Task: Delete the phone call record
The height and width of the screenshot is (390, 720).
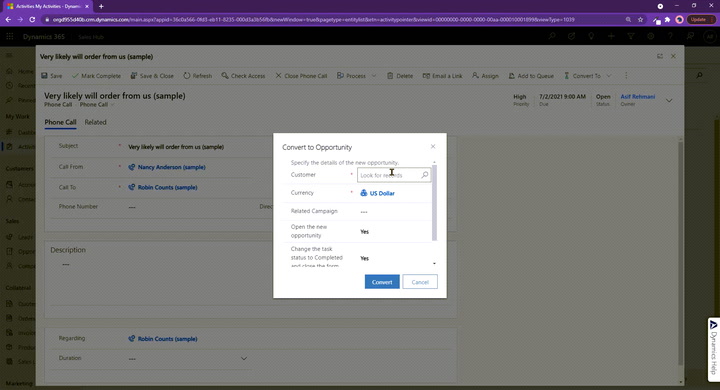Action: click(x=399, y=76)
